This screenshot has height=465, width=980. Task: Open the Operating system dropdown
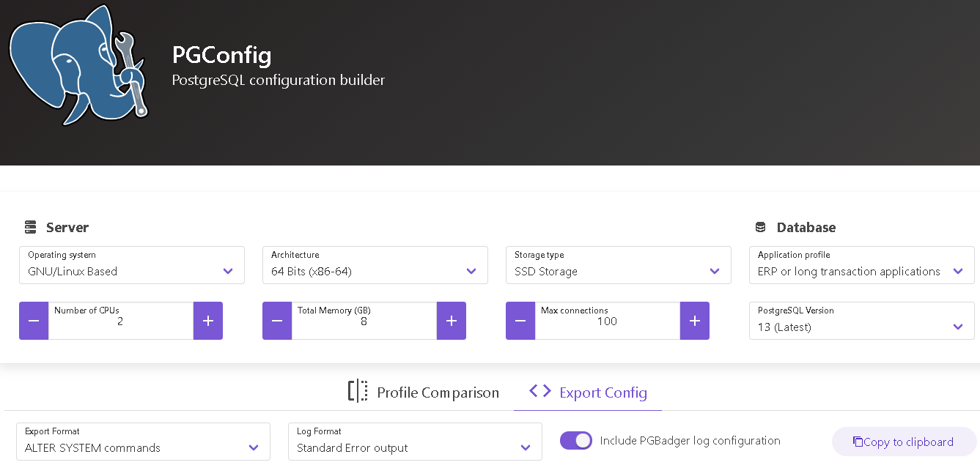pos(132,265)
